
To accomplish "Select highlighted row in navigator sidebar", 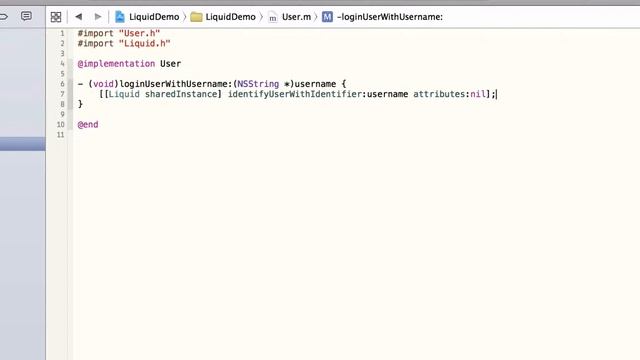I will coord(22,144).
